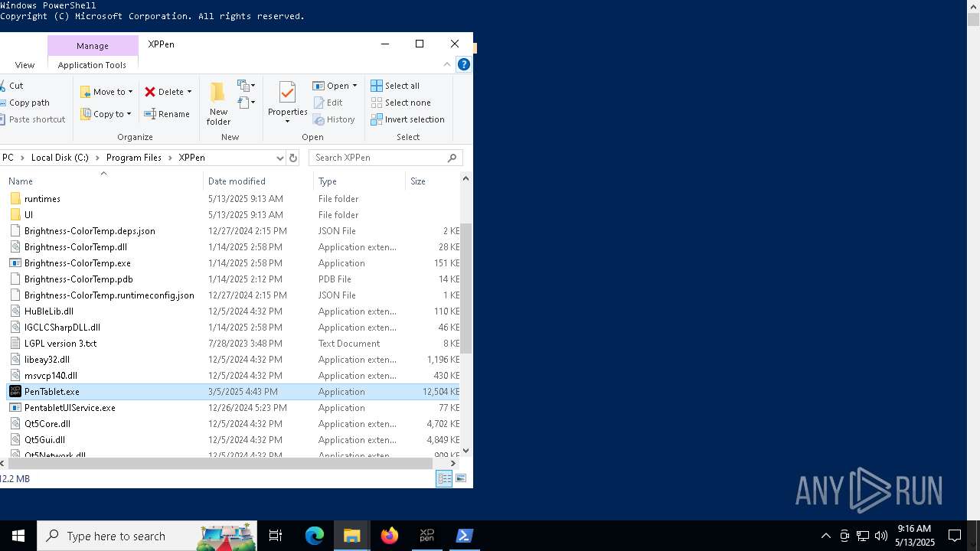The height and width of the screenshot is (551, 980).
Task: Open address bar history dropdown
Action: click(280, 158)
